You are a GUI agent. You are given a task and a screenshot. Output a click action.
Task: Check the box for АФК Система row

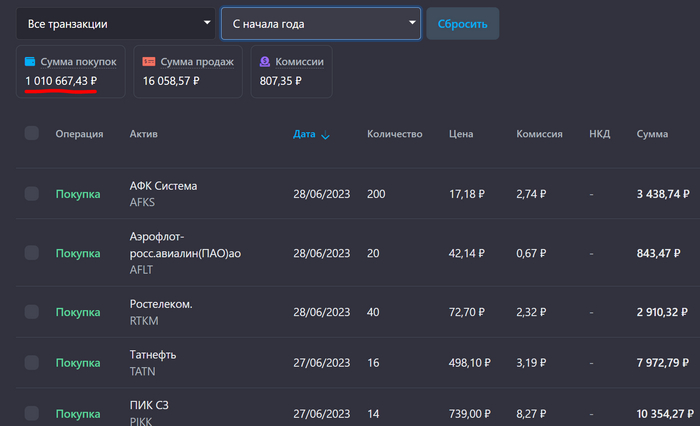(x=32, y=193)
